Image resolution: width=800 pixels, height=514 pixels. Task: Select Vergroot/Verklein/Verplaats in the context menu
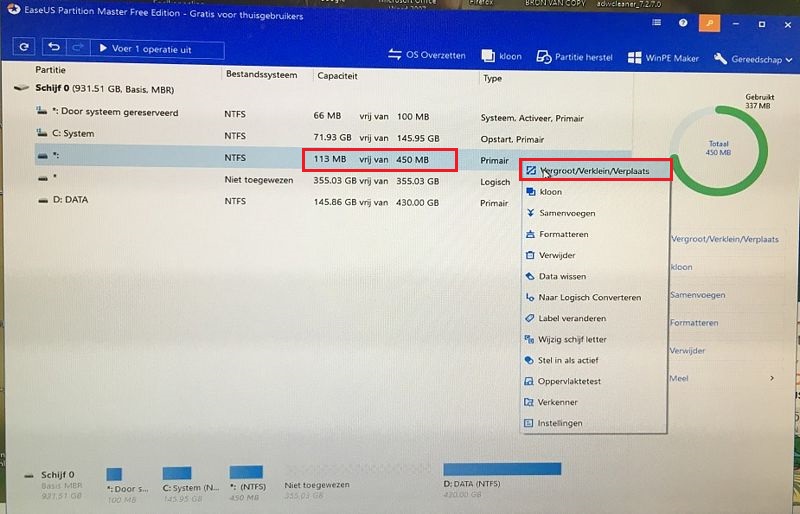pyautogui.click(x=595, y=170)
